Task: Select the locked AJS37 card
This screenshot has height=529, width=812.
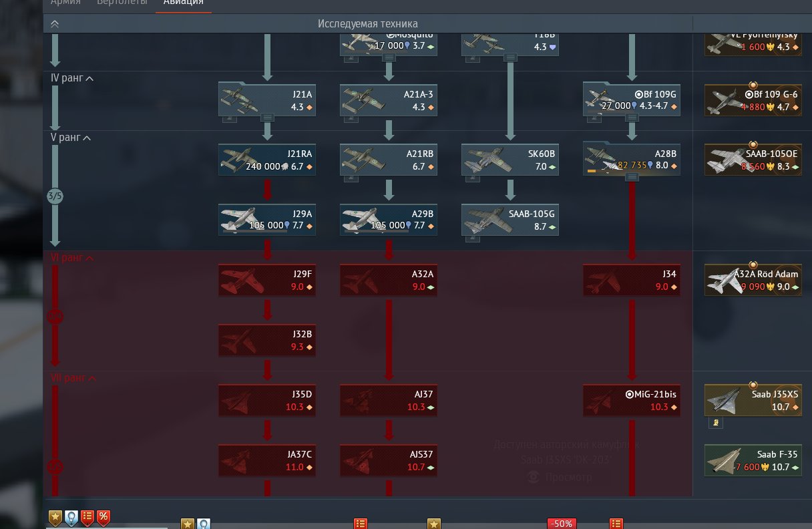Action: [389, 460]
